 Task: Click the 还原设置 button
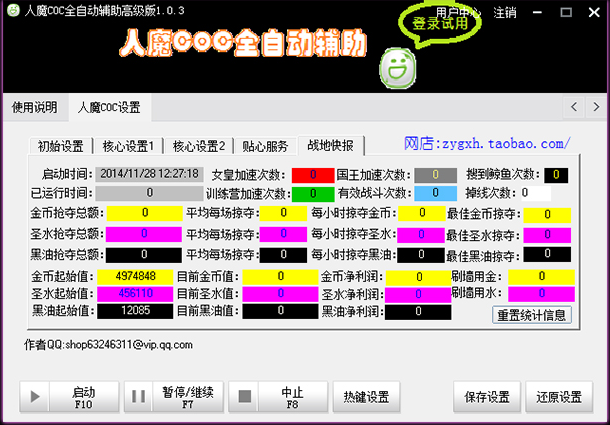[559, 397]
